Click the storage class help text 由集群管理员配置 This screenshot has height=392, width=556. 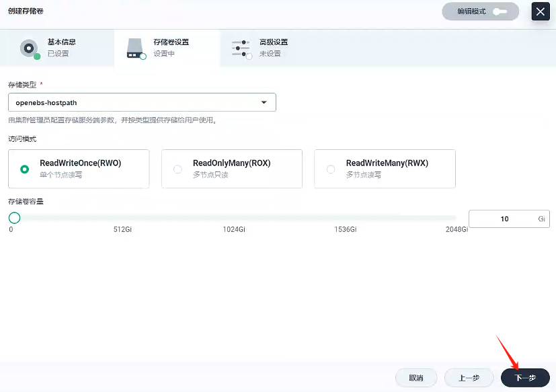[x=112, y=120]
